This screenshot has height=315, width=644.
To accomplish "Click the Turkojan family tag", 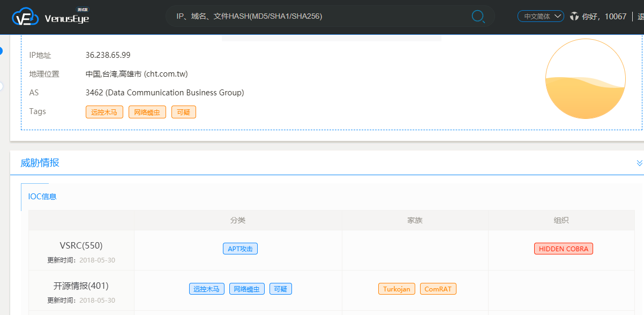I will (x=396, y=289).
